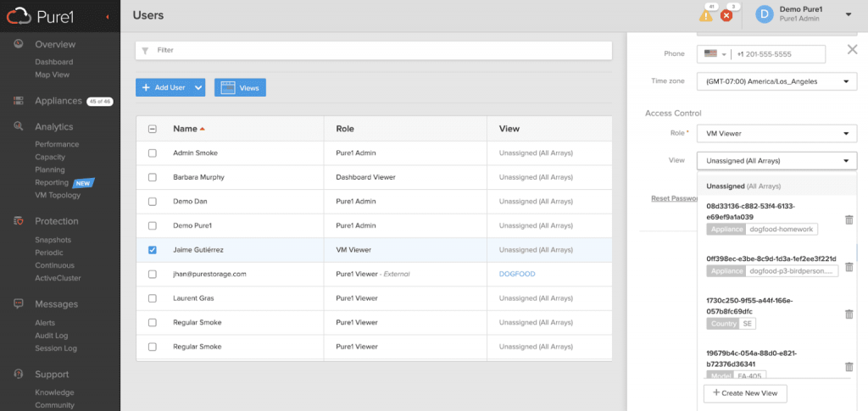This screenshot has width=868, height=411.
Task: Click the filter funnel icon
Action: click(x=145, y=50)
